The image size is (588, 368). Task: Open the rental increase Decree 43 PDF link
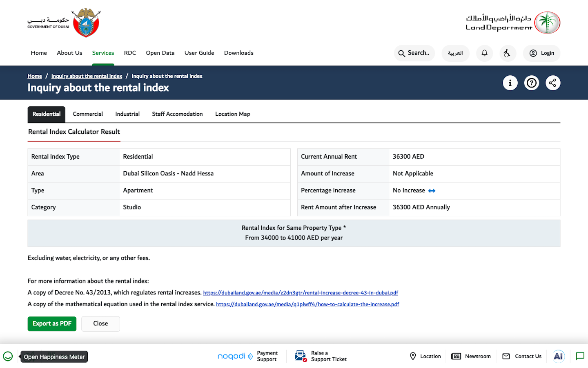[x=301, y=293]
